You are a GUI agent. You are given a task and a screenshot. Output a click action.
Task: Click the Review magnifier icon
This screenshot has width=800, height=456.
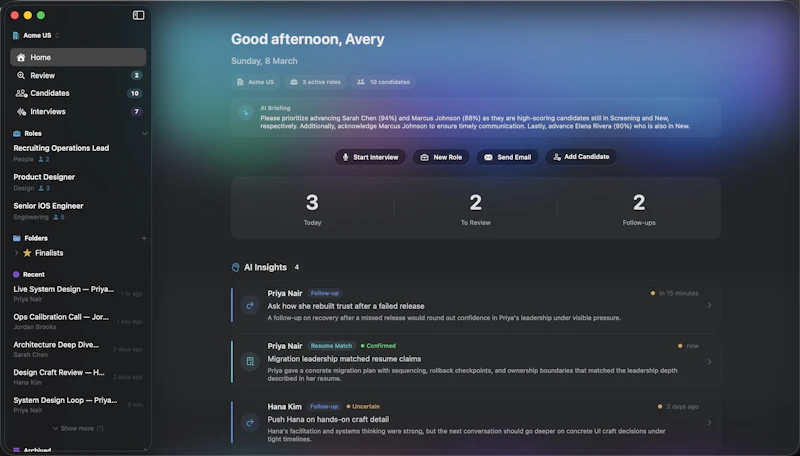[x=21, y=75]
